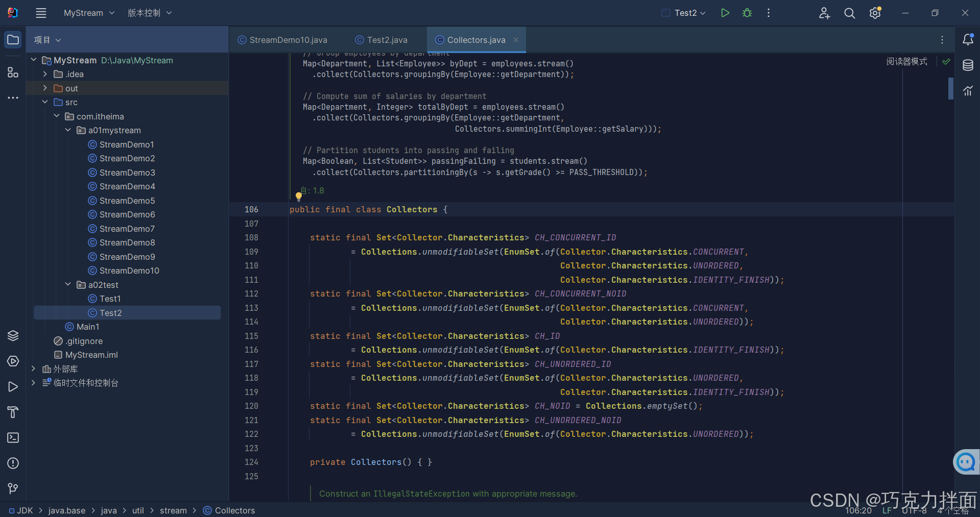
Task: Open the coverage chart tool window icon
Action: pos(968,91)
